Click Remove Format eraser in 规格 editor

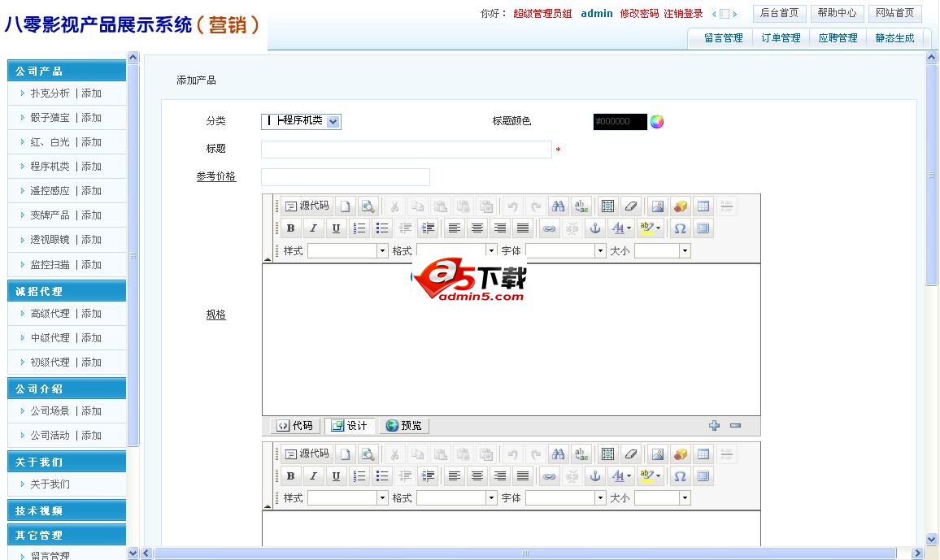(x=631, y=206)
